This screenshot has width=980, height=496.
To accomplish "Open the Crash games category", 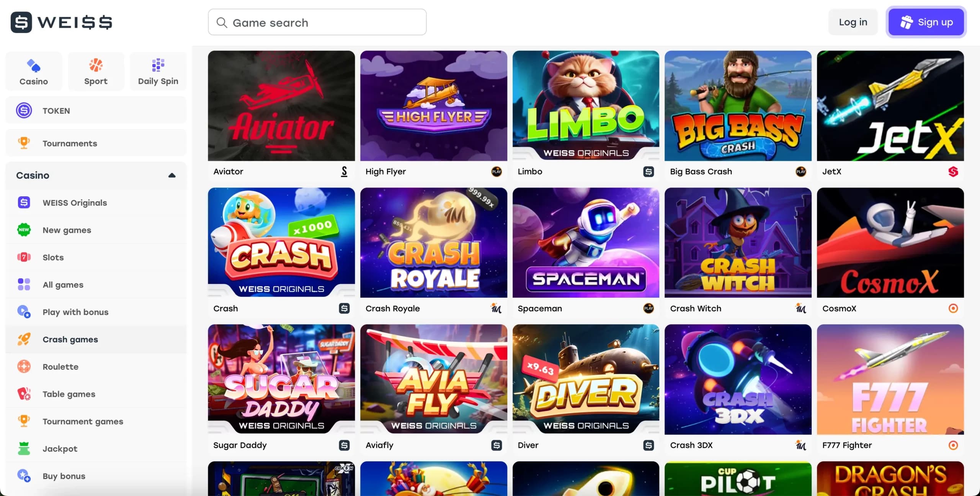I will [x=70, y=339].
